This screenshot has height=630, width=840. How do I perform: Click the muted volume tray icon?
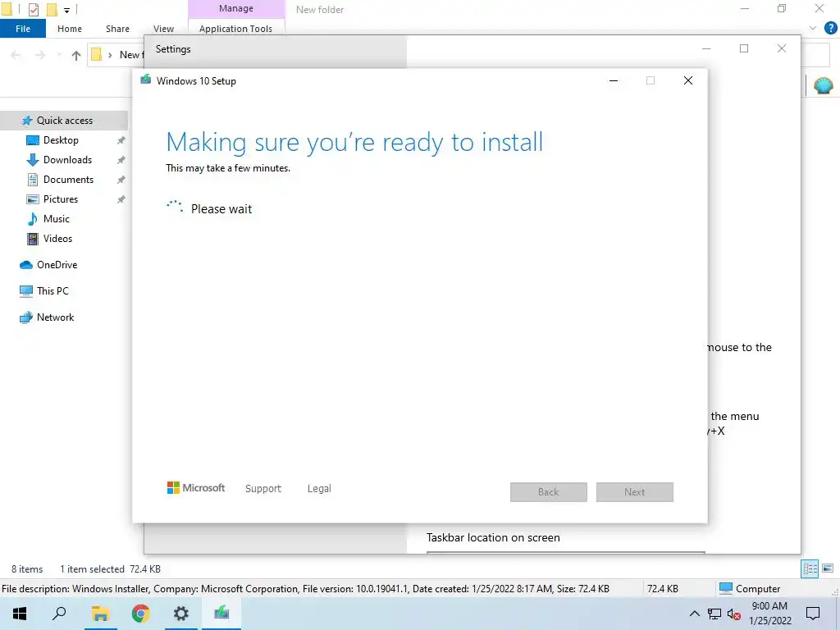[x=734, y=614]
